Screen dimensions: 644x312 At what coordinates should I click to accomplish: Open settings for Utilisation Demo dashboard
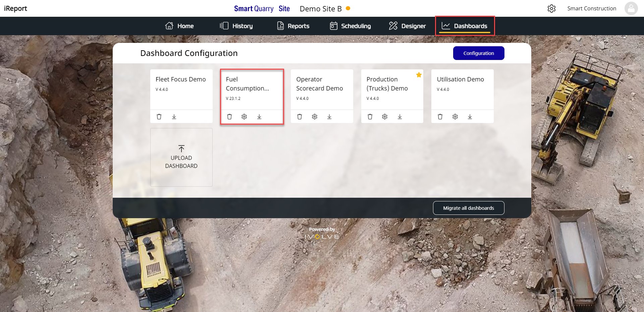[455, 117]
